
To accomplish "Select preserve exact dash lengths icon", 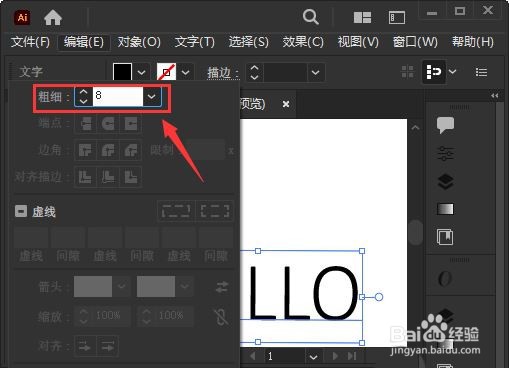I will click(x=176, y=211).
